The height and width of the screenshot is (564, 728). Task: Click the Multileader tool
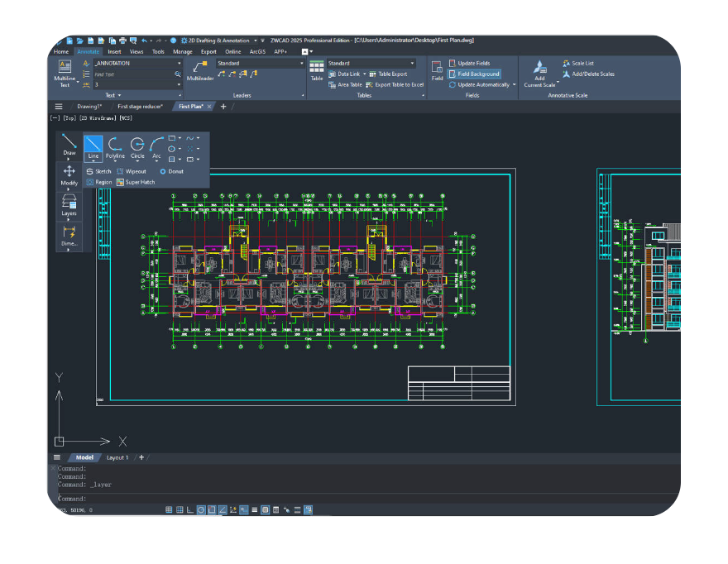(200, 70)
